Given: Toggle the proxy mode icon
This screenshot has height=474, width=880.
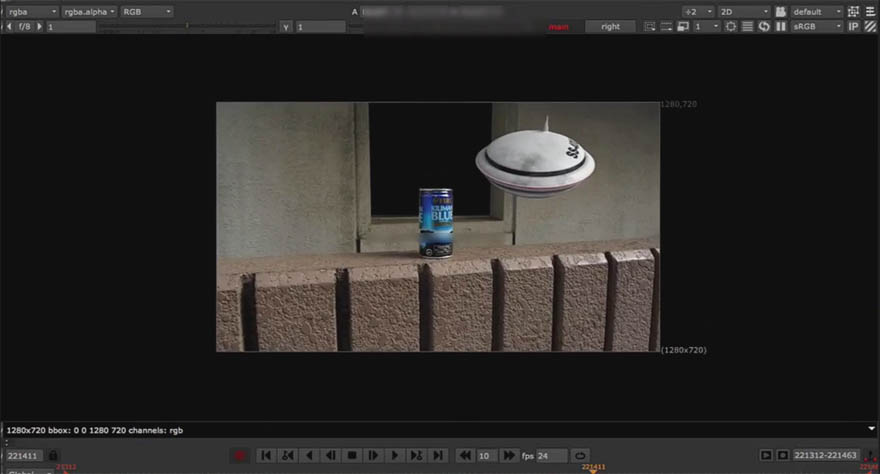Looking at the screenshot, I should tap(666, 26).
